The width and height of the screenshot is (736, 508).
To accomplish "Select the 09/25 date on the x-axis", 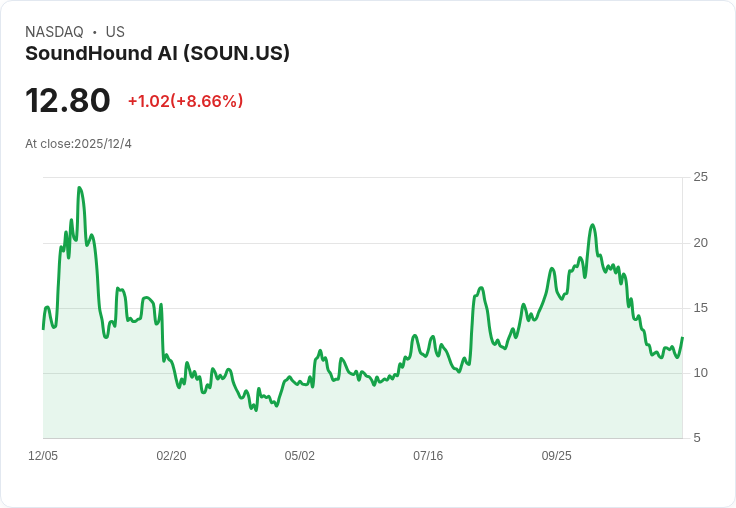I will (557, 456).
